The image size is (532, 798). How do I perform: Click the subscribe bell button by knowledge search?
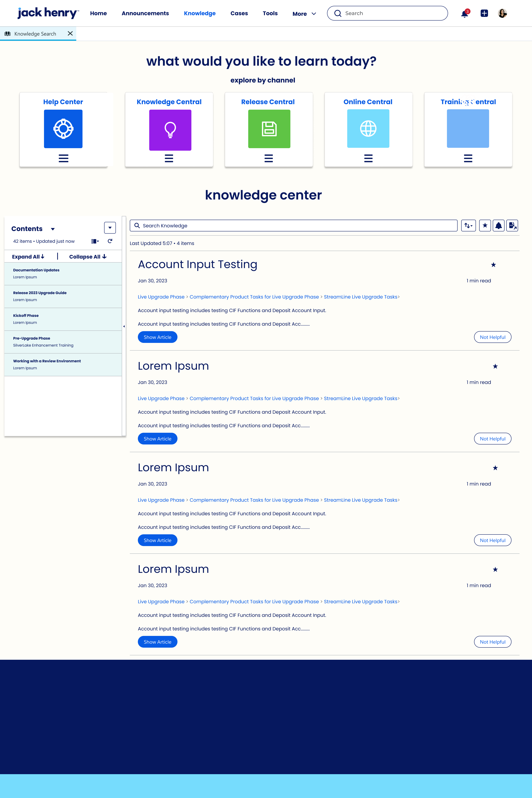tap(499, 226)
